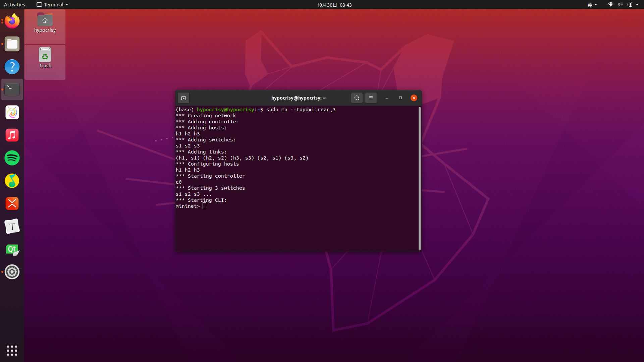Open Spotify from the dock
Image resolution: width=644 pixels, height=362 pixels.
[x=12, y=158]
